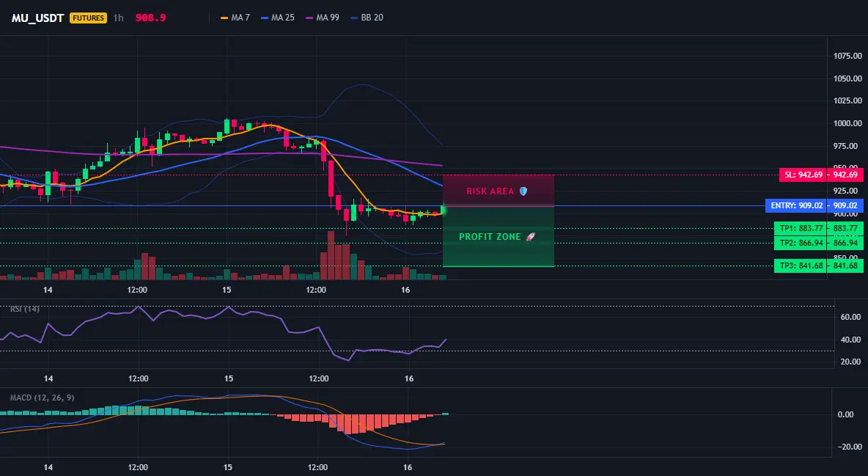Click date 14 on main chart axis

click(x=48, y=290)
